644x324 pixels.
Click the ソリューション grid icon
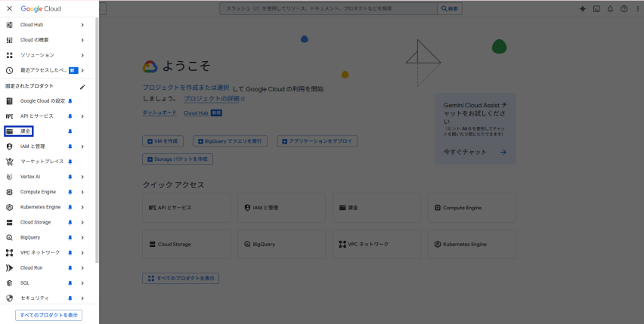click(x=9, y=55)
